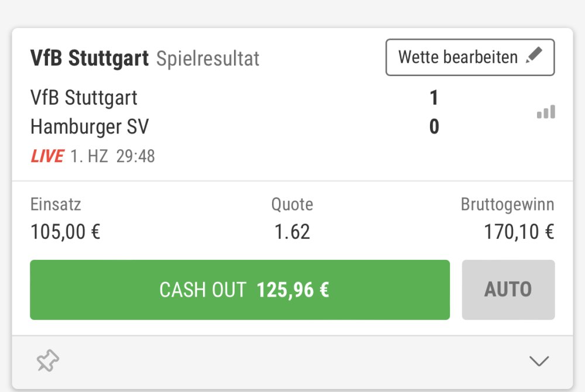585x392 pixels.
Task: Click the Bruttogewinn label
Action: 507,204
